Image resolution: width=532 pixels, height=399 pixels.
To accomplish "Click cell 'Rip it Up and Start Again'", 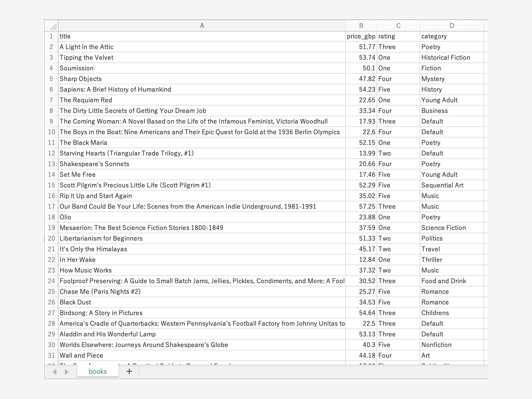I will (202, 196).
